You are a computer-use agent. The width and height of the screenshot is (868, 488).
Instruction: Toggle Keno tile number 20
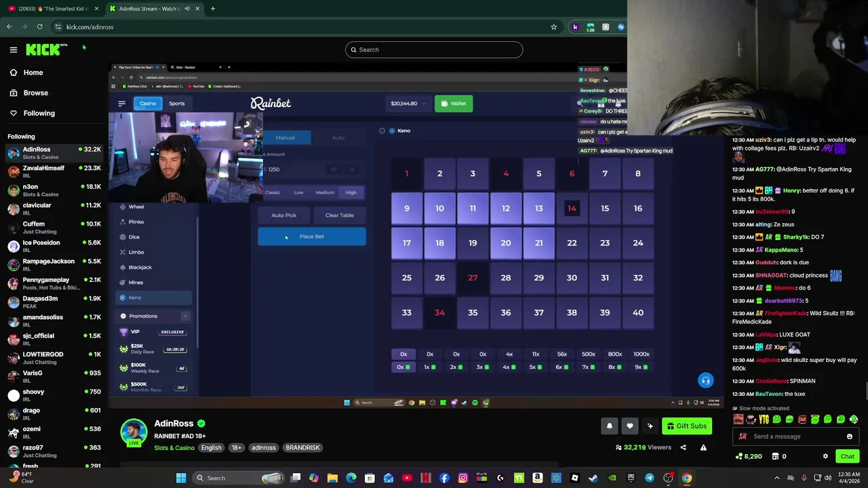(505, 243)
